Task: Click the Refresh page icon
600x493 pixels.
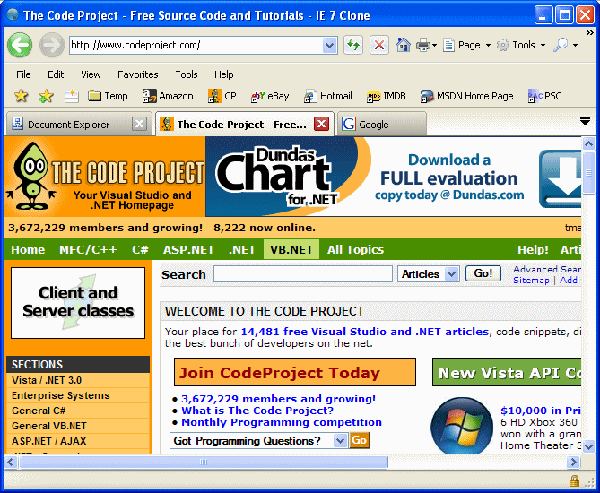Action: pos(353,45)
